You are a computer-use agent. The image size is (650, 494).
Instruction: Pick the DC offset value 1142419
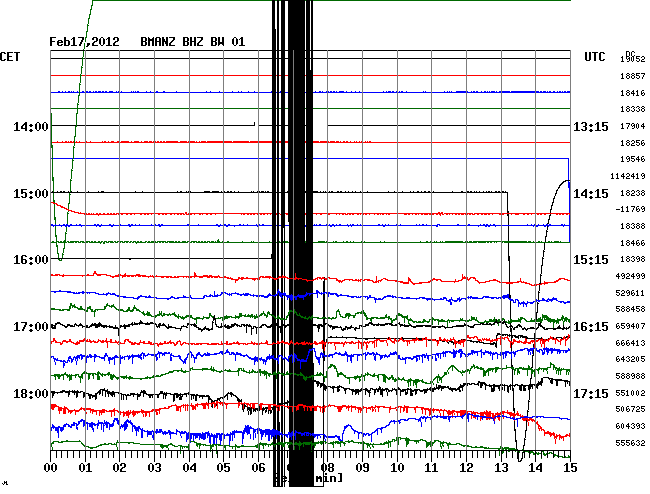[x=628, y=177]
